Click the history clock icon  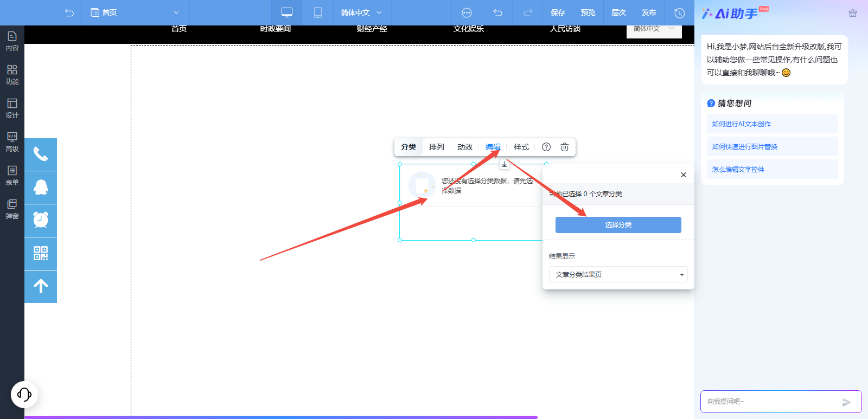point(679,12)
